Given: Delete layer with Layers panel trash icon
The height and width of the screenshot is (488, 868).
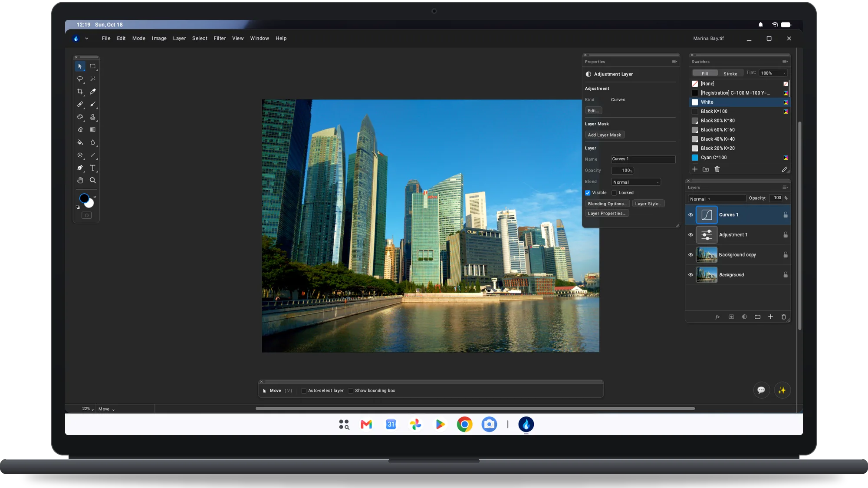Looking at the screenshot, I should pos(783,317).
